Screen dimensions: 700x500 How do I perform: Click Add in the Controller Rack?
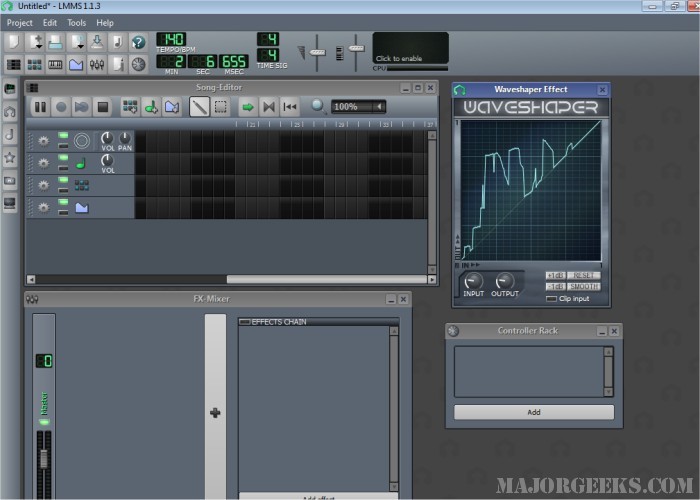point(534,412)
